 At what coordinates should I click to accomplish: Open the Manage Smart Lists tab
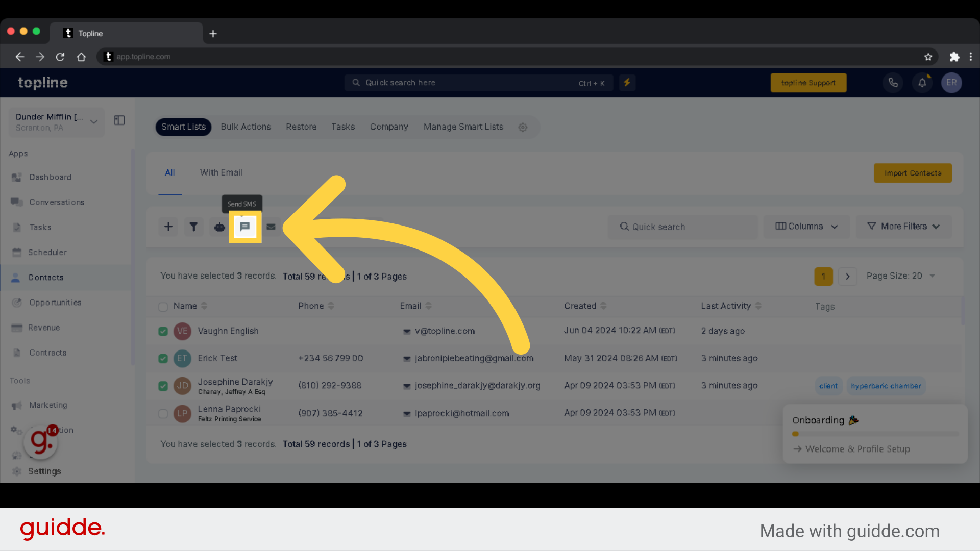click(x=464, y=127)
